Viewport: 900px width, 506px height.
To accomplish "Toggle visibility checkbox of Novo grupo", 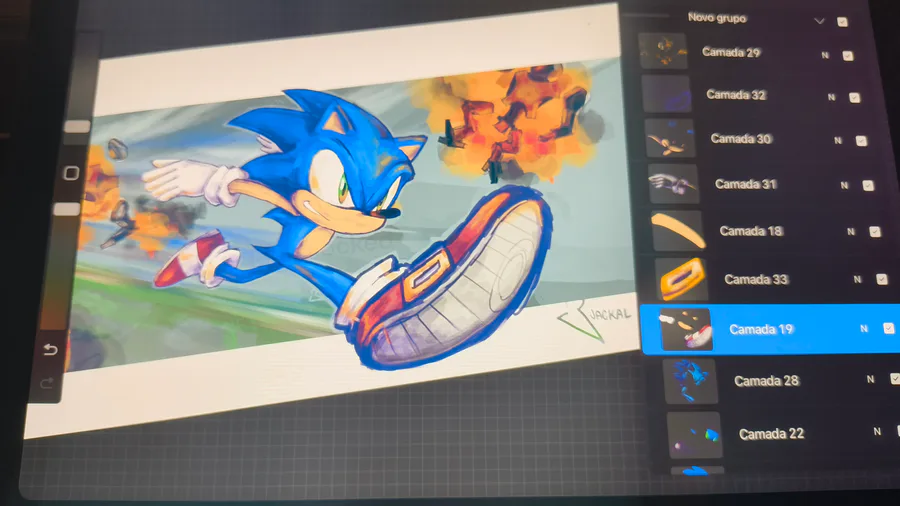I will pos(842,22).
